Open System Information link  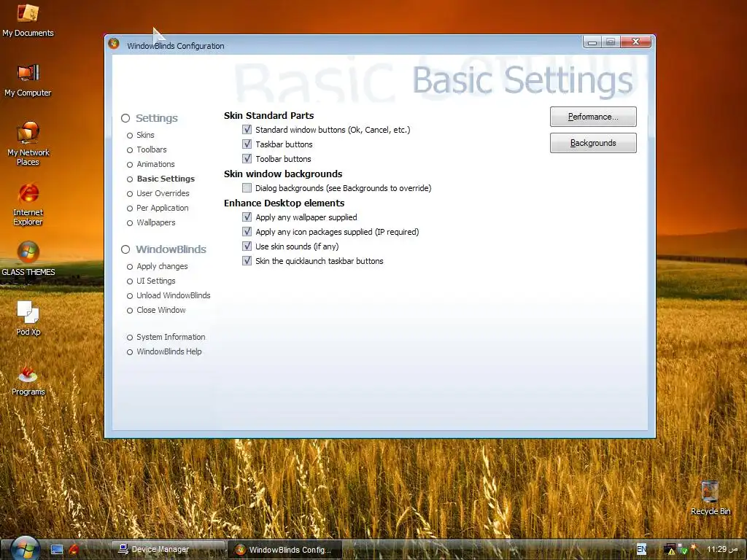click(166, 337)
